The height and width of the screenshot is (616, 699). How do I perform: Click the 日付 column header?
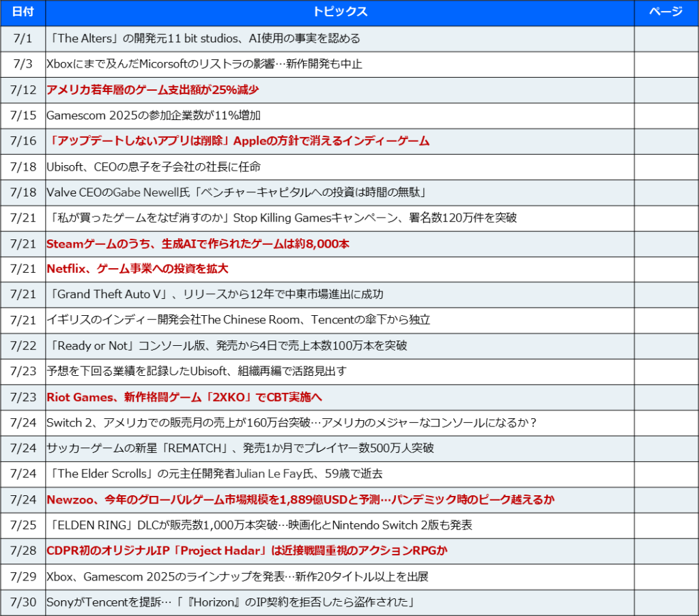[x=23, y=12]
